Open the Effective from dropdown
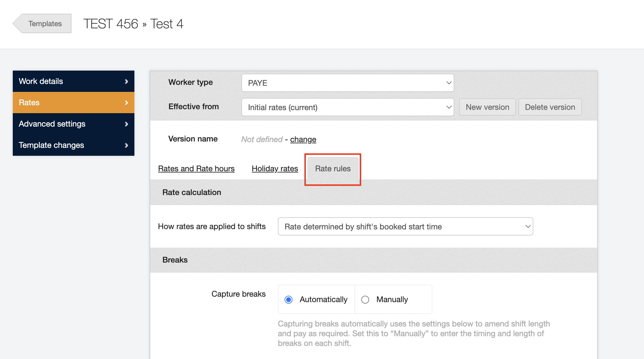Viewport: 644px width, 359px height. pos(348,107)
